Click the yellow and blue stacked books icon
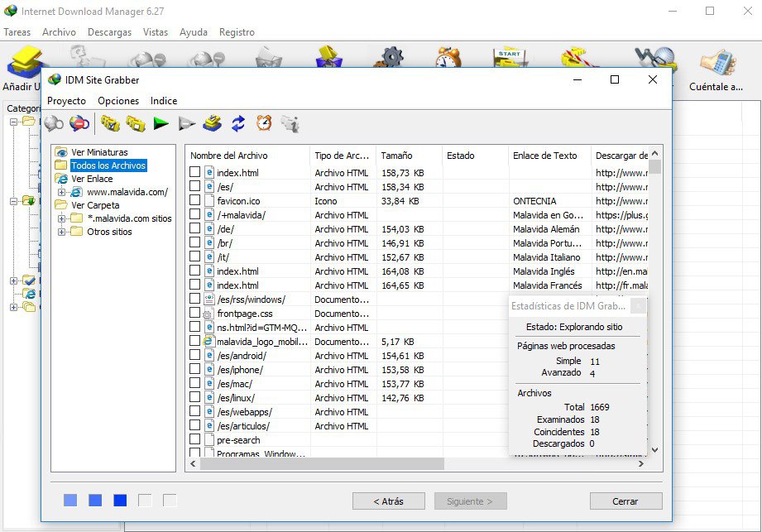The height and width of the screenshot is (532, 762). coord(213,124)
